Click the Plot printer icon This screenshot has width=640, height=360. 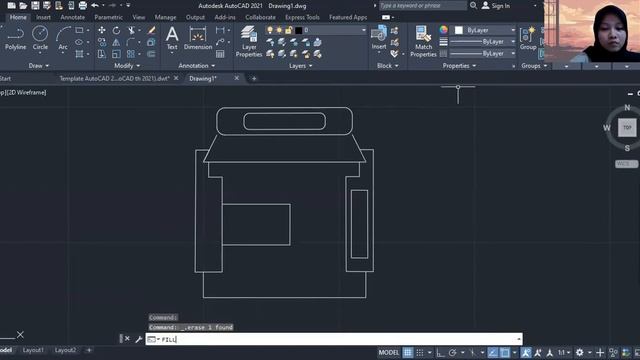83,6
